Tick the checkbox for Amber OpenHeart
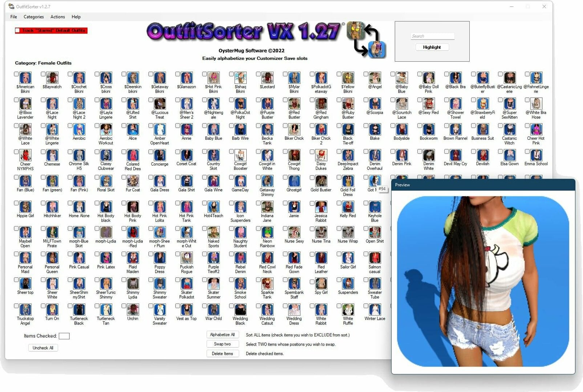Viewport: 583px width, 392px height. click(x=150, y=126)
